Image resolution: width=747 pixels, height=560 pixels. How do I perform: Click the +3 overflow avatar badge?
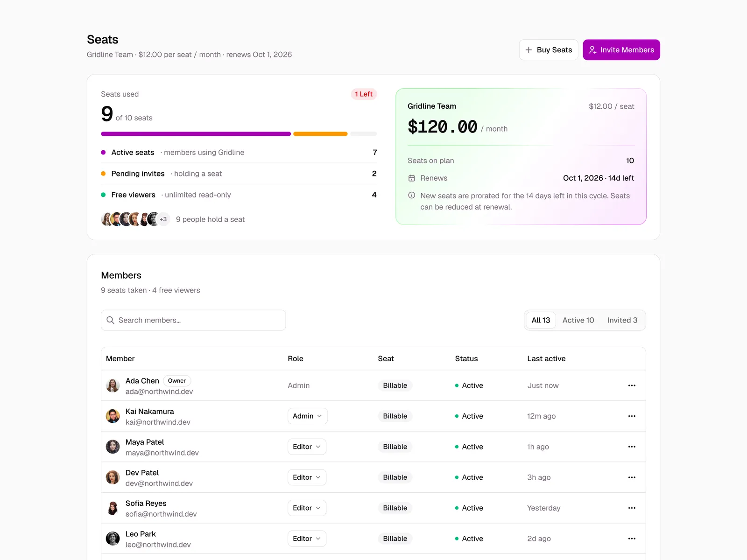point(163,219)
